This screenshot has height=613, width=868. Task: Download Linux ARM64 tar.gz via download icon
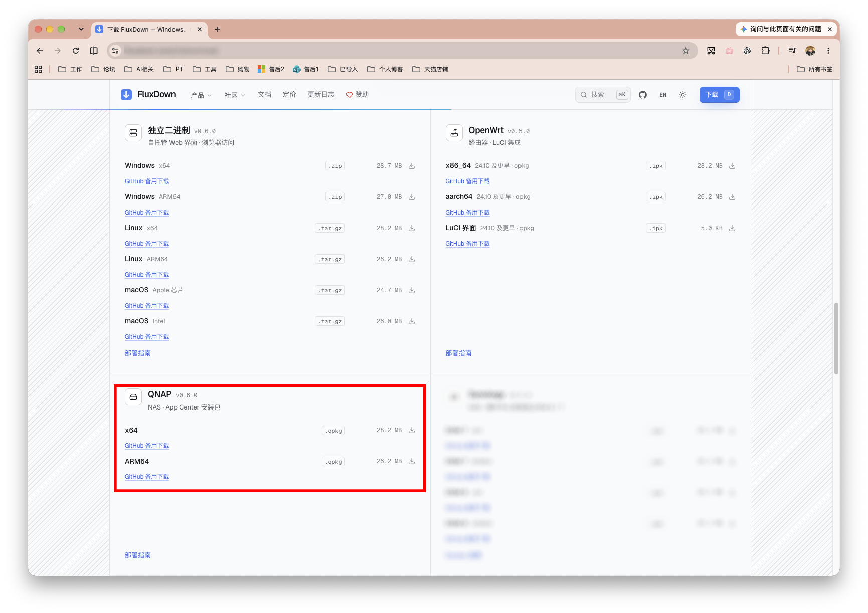412,259
